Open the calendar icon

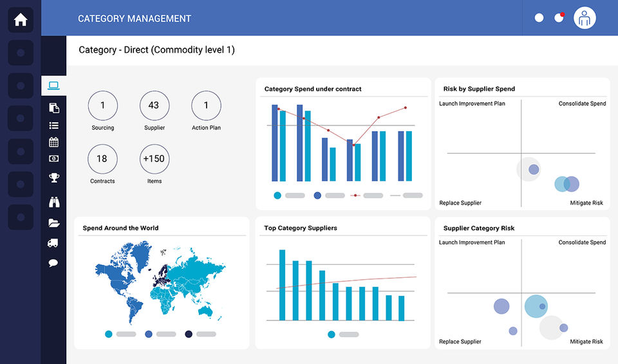pyautogui.click(x=54, y=142)
